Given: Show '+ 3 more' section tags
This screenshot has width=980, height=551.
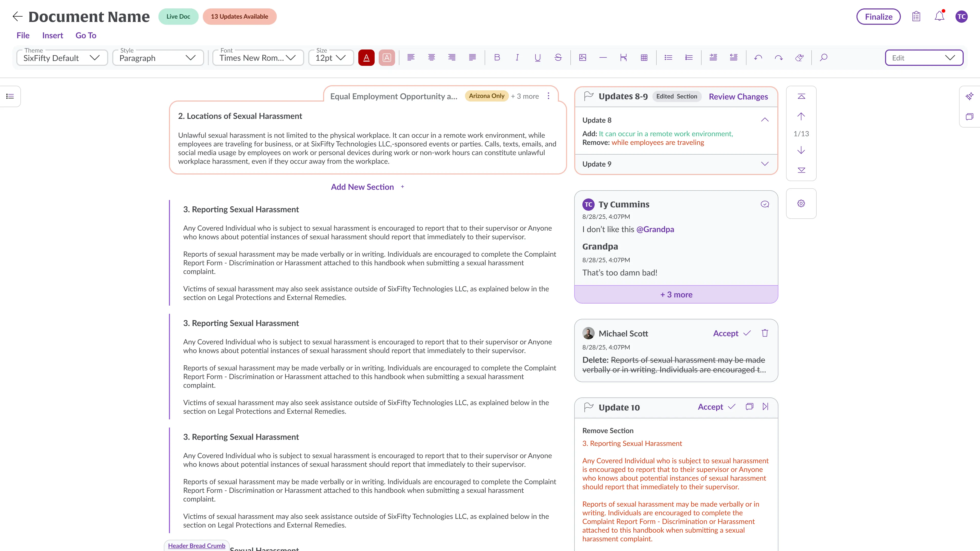Looking at the screenshot, I should tap(525, 96).
